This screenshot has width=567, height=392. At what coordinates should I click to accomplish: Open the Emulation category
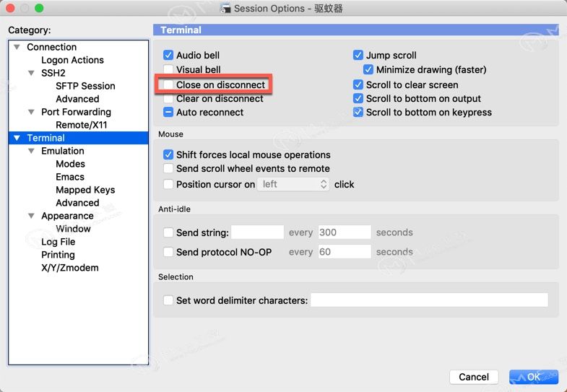(63, 151)
